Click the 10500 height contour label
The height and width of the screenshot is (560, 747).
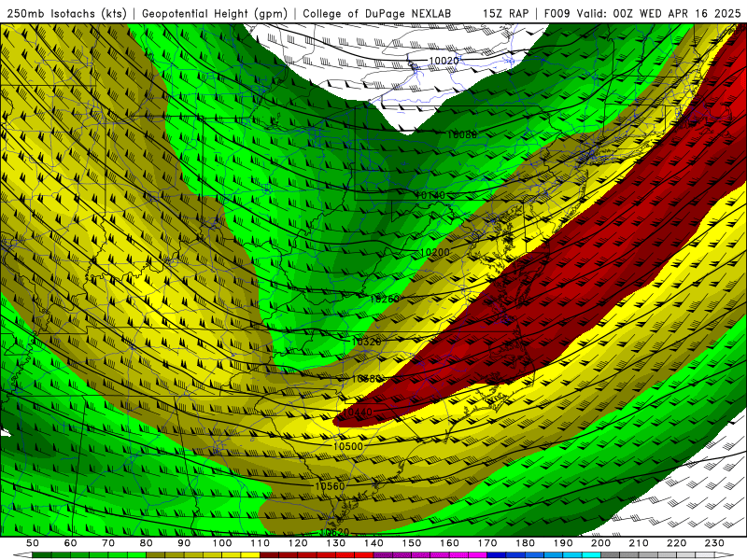pyautogui.click(x=347, y=446)
